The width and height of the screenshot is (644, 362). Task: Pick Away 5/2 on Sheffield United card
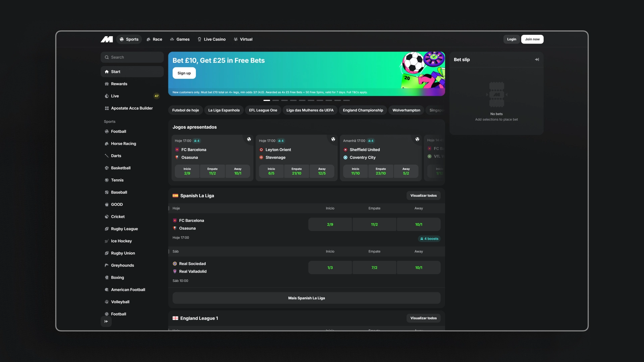tap(406, 171)
